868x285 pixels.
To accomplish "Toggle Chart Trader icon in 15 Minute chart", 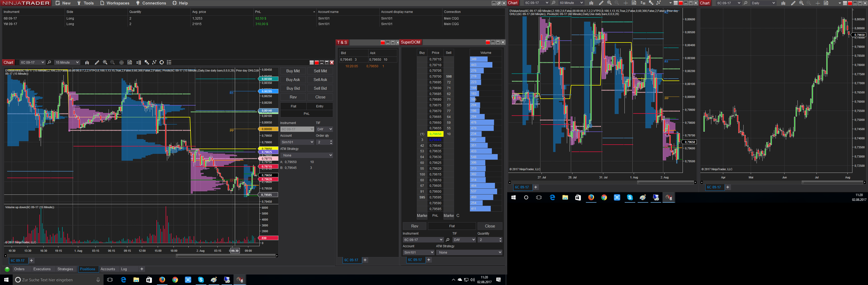I will [x=138, y=62].
